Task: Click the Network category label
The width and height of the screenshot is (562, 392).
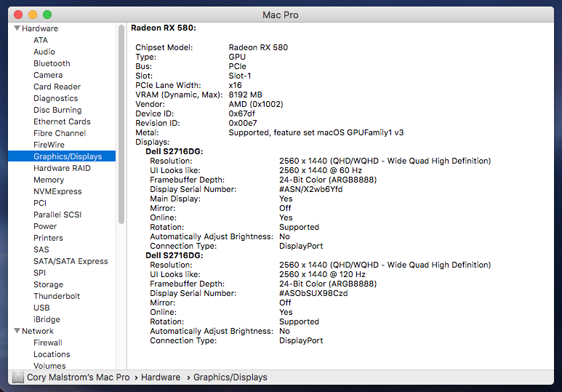Action: tap(38, 331)
